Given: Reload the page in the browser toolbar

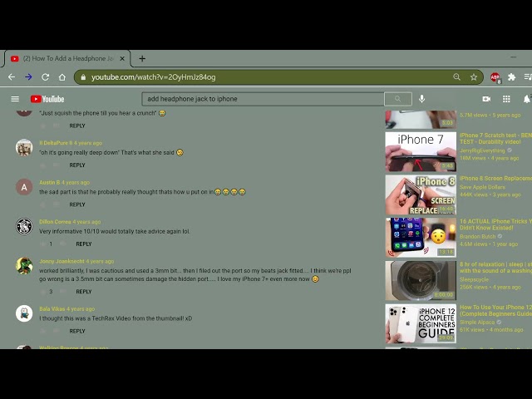Looking at the screenshot, I should (45, 77).
